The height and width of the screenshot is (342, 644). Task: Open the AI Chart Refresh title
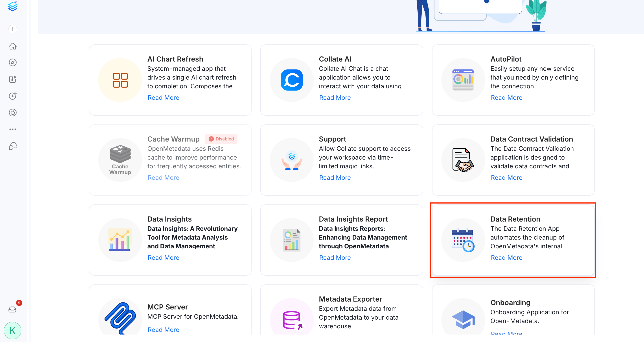pos(175,59)
